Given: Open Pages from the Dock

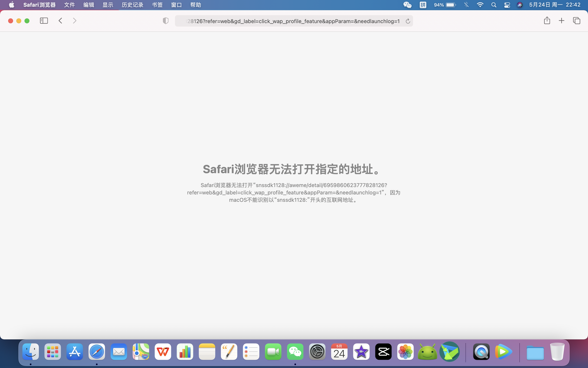Looking at the screenshot, I should 229,352.
